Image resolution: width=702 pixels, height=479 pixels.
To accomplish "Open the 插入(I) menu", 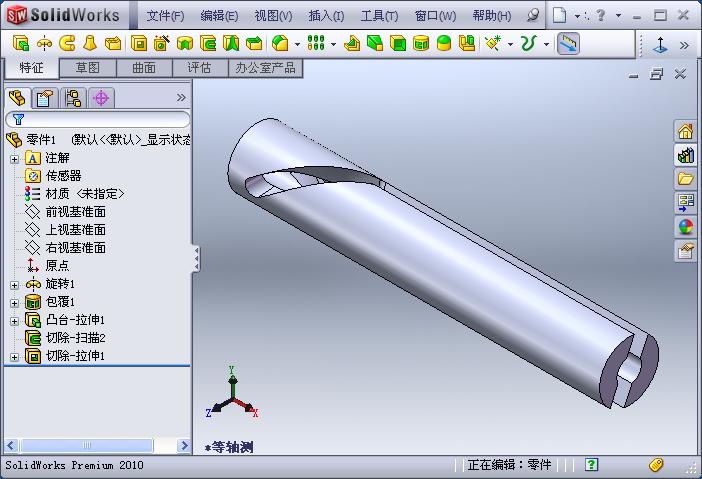I will click(x=326, y=16).
